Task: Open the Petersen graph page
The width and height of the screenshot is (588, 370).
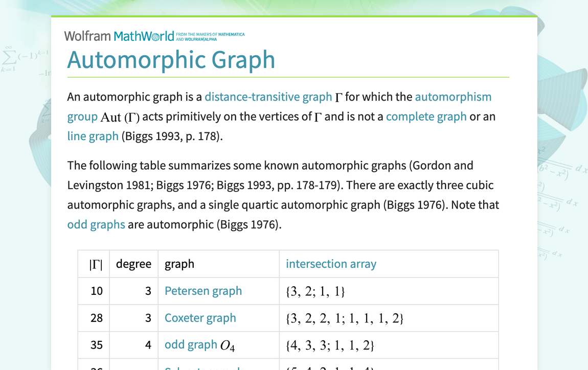Action: [203, 291]
